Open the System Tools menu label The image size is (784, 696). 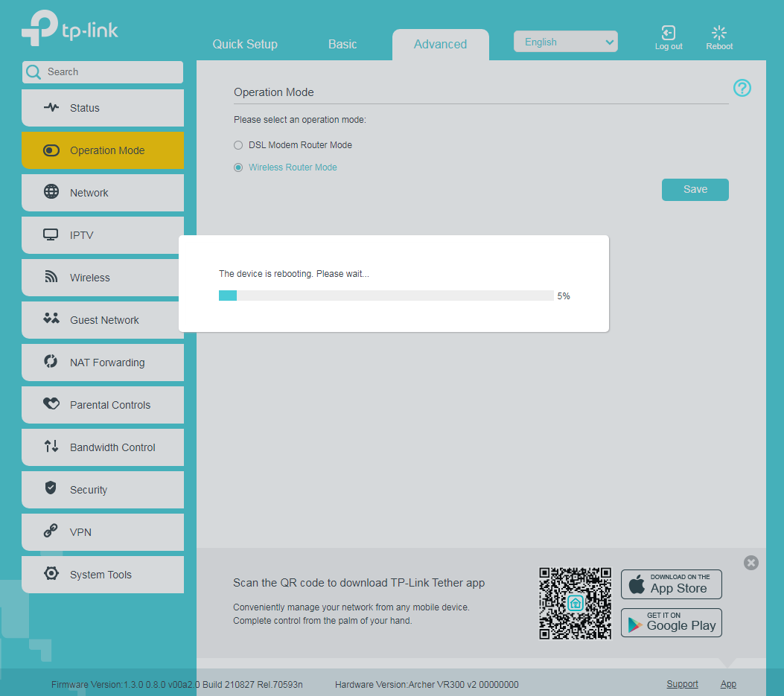pyautogui.click(x=101, y=575)
